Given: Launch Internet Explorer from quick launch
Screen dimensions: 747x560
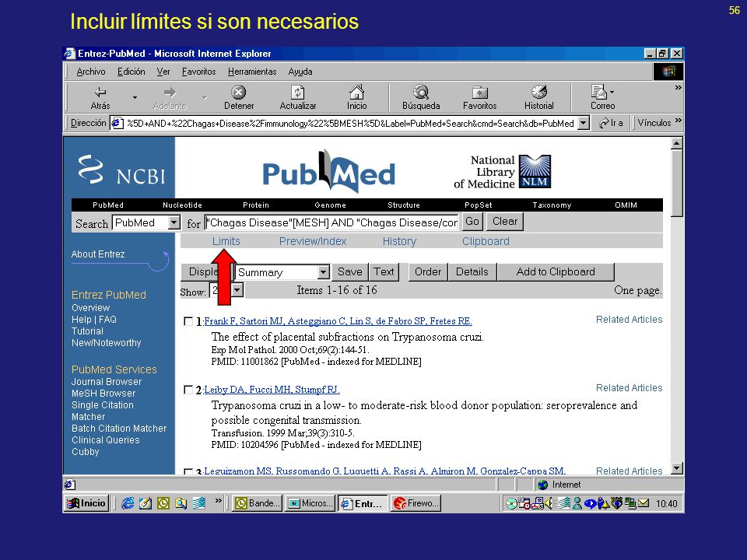Looking at the screenshot, I should point(128,503).
